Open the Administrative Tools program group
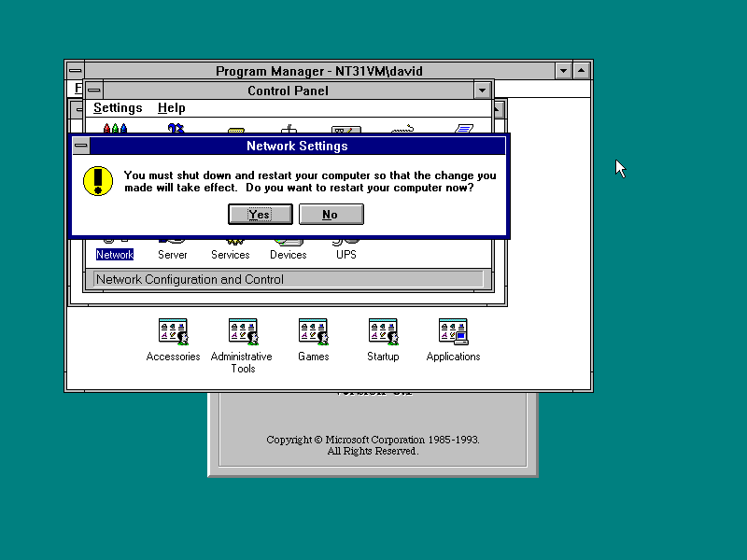The height and width of the screenshot is (560, 747). click(x=243, y=331)
